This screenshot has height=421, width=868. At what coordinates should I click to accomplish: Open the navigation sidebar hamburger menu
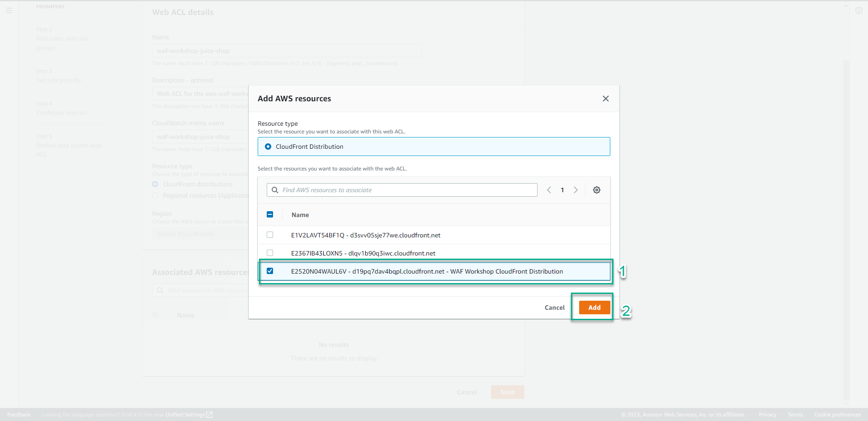pos(9,10)
